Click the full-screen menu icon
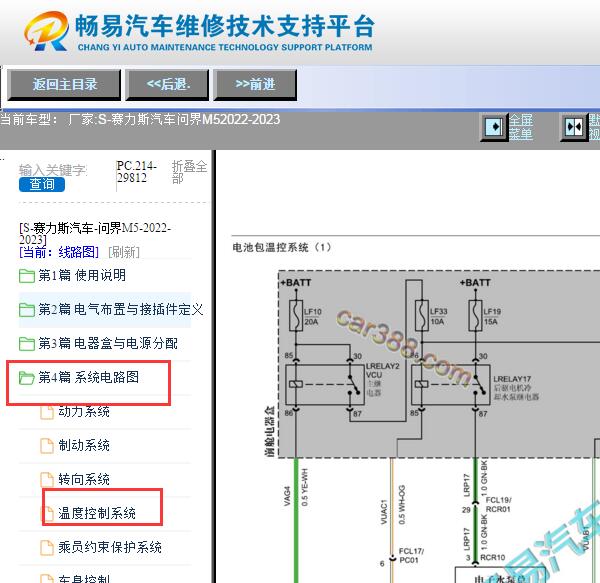The height and width of the screenshot is (583, 600). [x=494, y=127]
